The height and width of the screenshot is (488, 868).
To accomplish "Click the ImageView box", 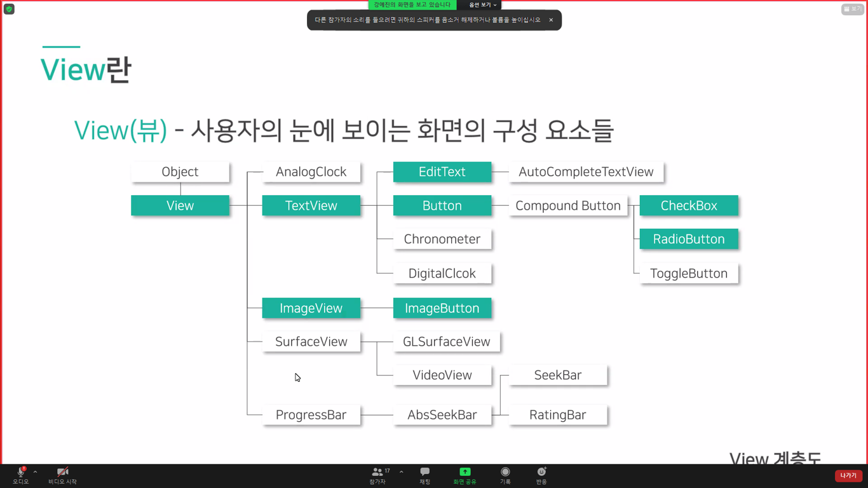I will pos(311,308).
